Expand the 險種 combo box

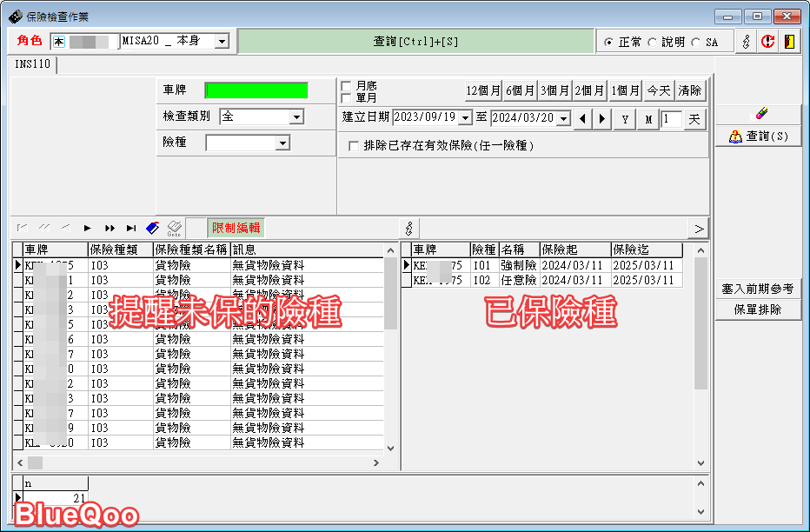(282, 143)
